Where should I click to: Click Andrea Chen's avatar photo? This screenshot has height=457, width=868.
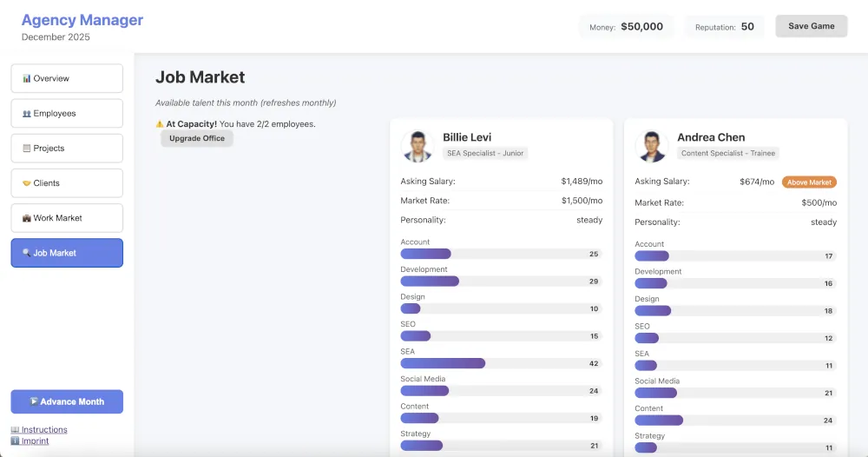pyautogui.click(x=652, y=146)
